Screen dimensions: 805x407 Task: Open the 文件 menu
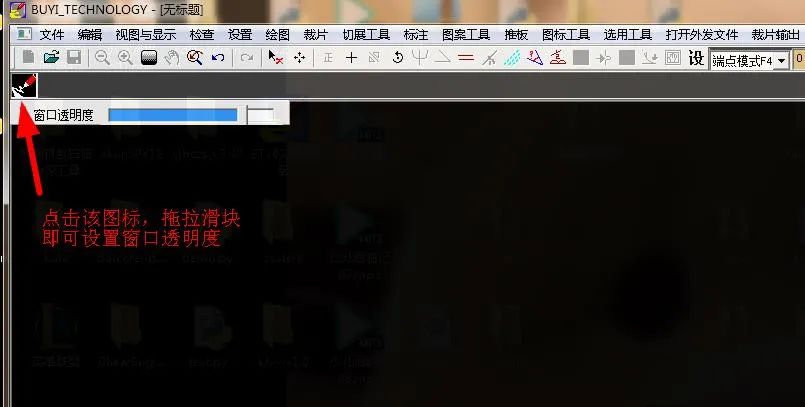(52, 35)
